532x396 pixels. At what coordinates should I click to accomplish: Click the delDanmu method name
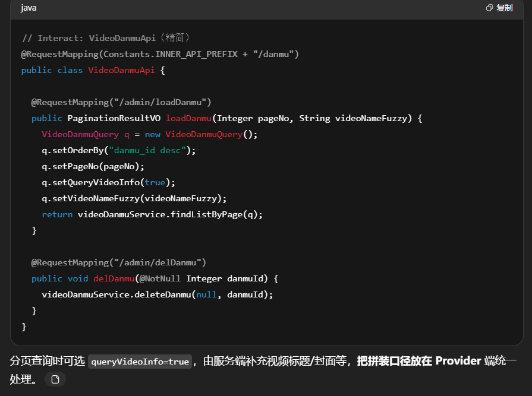(x=114, y=278)
